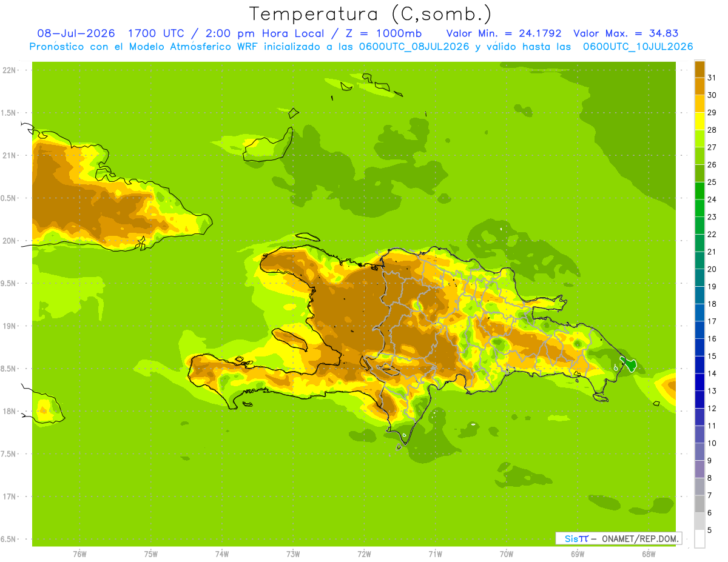This screenshot has width=728, height=562.
Task: Pick the purple legend swatch between 9 and 10
Action: [699, 452]
